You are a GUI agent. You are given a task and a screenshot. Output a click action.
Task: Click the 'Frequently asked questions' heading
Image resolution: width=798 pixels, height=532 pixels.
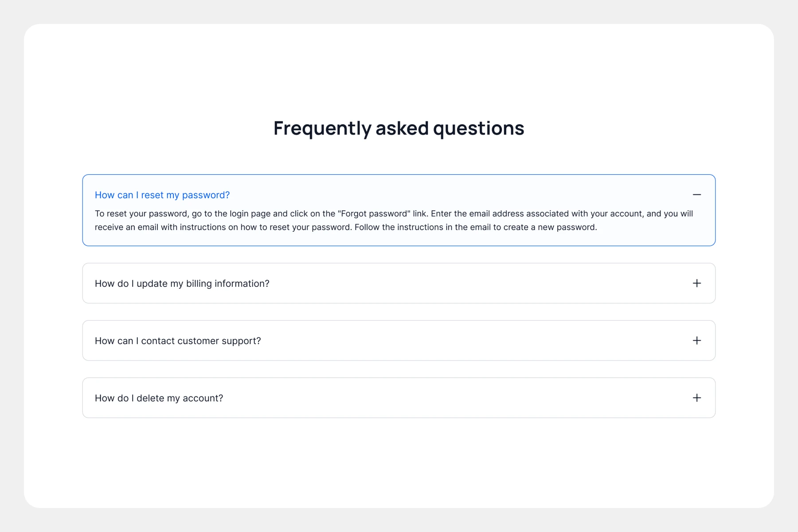coord(399,129)
